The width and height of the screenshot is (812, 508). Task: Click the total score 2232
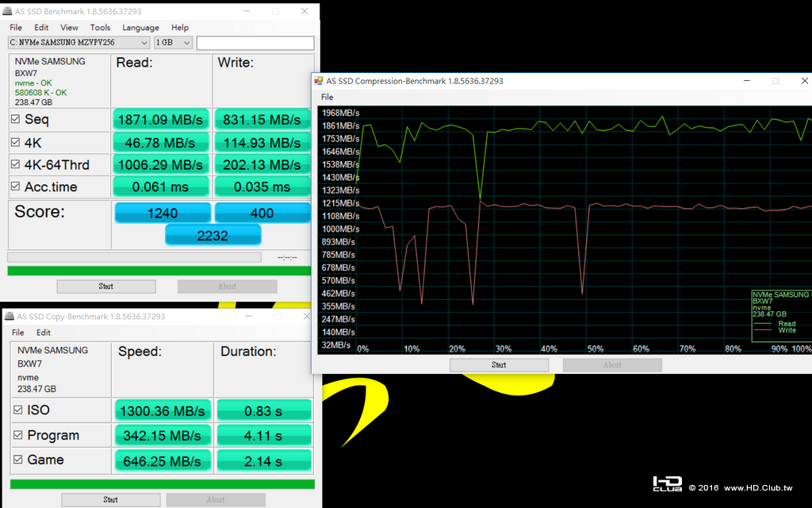click(213, 235)
